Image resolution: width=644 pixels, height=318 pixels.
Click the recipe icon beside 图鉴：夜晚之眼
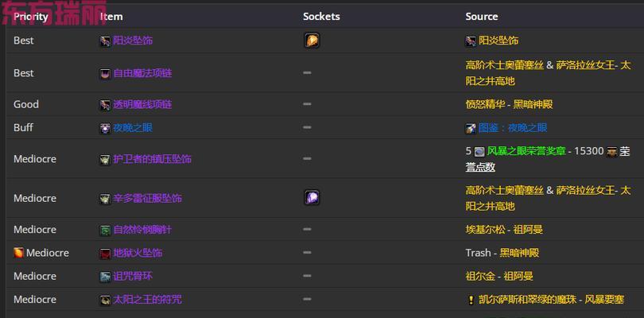click(471, 128)
